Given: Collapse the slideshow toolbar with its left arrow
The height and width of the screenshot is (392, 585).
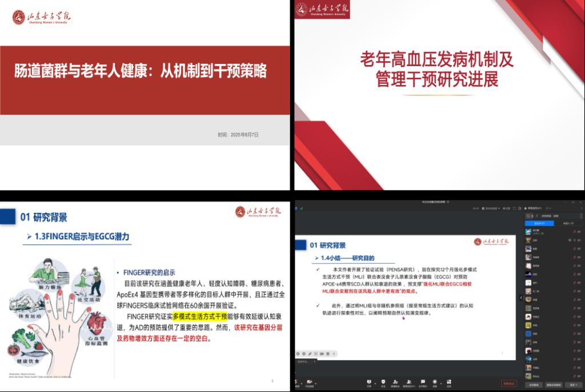Looking at the screenshot, I should (x=334, y=354).
